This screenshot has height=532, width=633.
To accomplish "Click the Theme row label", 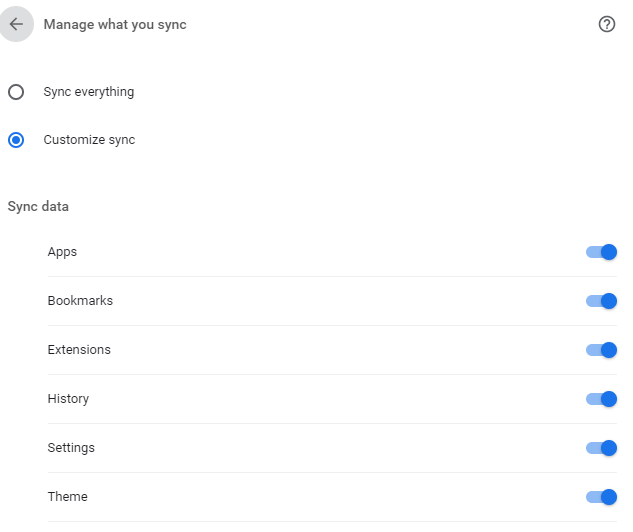I will click(x=67, y=497).
